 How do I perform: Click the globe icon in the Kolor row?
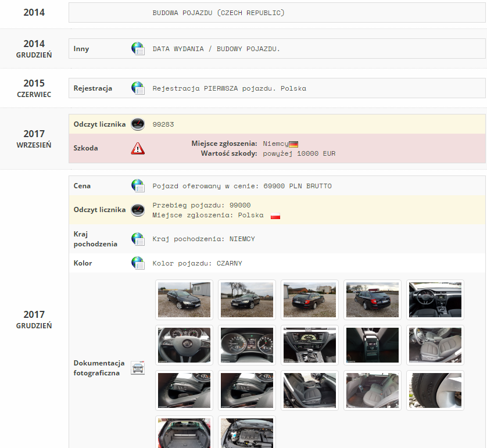click(138, 263)
